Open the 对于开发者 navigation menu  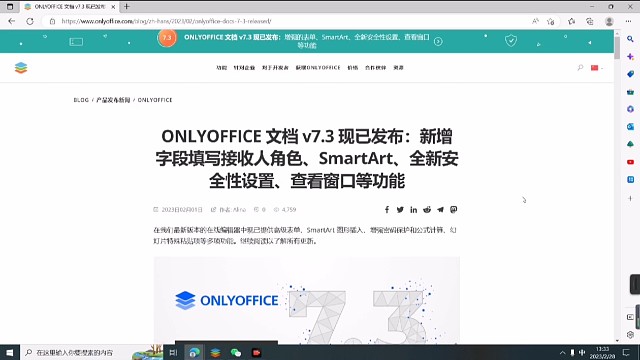pos(275,68)
